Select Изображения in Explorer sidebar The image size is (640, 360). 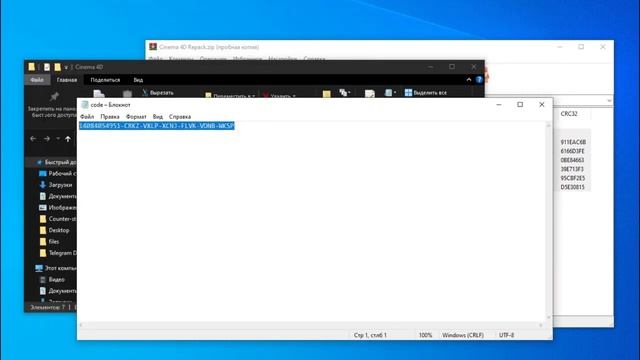tap(58, 208)
